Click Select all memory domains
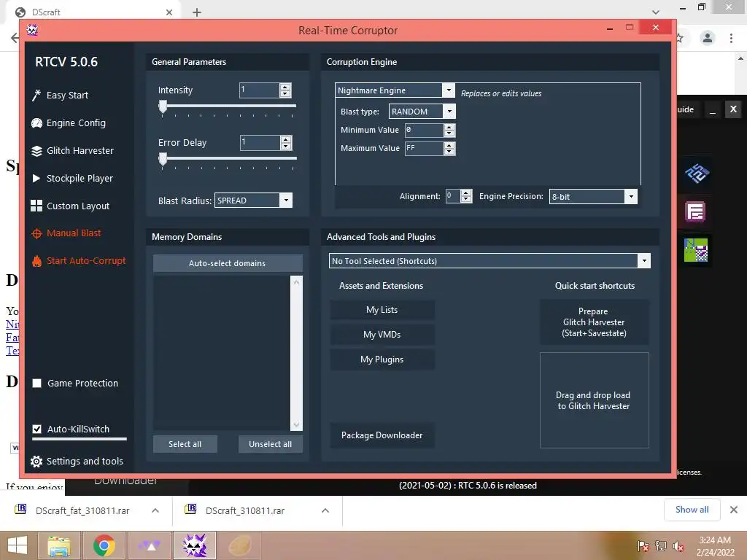This screenshot has height=560, width=747. [185, 444]
